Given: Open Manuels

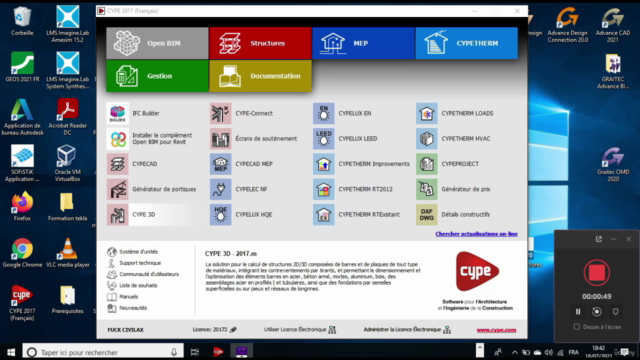Looking at the screenshot, I should pos(123,297).
